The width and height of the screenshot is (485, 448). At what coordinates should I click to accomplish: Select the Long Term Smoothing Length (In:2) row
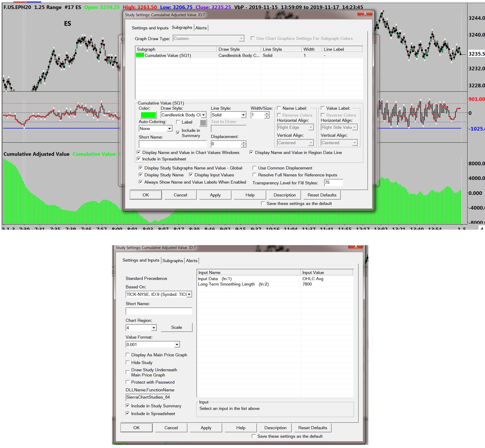[275, 284]
